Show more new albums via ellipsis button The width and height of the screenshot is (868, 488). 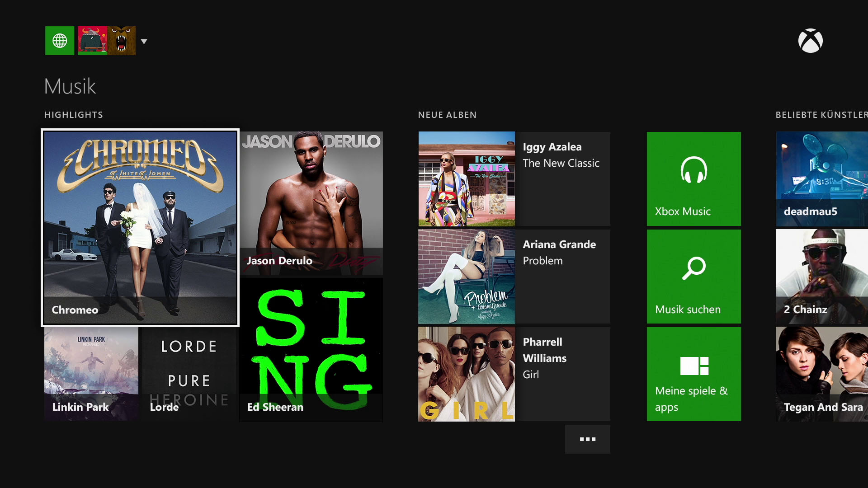click(588, 439)
